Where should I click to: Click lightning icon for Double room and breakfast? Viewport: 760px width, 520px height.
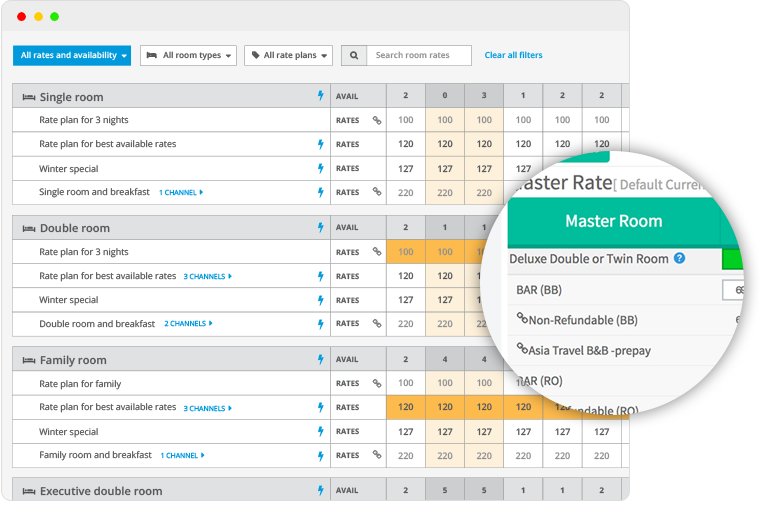320,324
